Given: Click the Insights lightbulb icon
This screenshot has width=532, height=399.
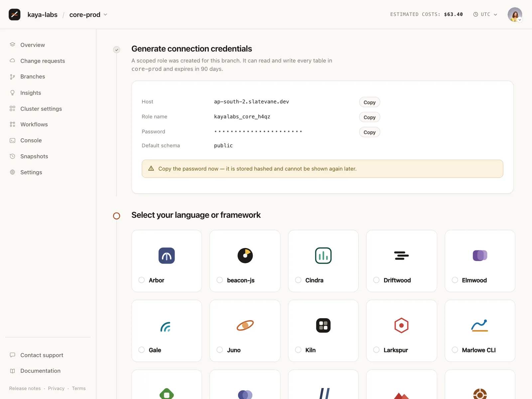Looking at the screenshot, I should click(x=13, y=92).
